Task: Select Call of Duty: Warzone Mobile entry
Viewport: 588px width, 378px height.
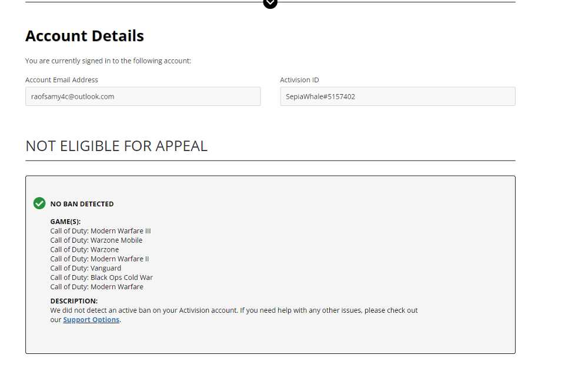Action: (x=96, y=240)
